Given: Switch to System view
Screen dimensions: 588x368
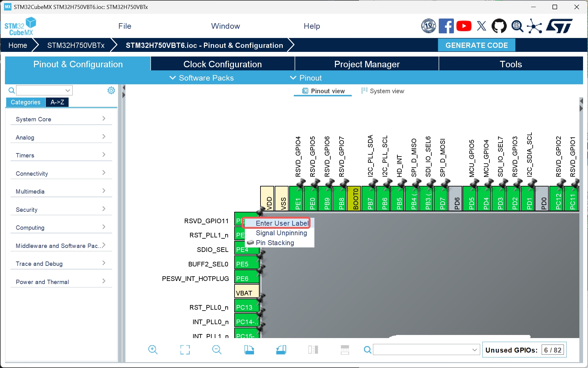Looking at the screenshot, I should coord(383,91).
